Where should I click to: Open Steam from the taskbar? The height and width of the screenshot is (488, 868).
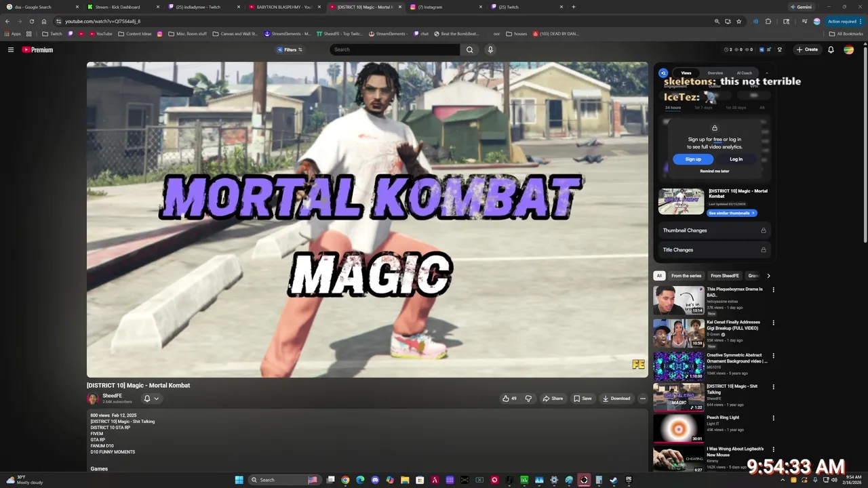[x=614, y=480]
